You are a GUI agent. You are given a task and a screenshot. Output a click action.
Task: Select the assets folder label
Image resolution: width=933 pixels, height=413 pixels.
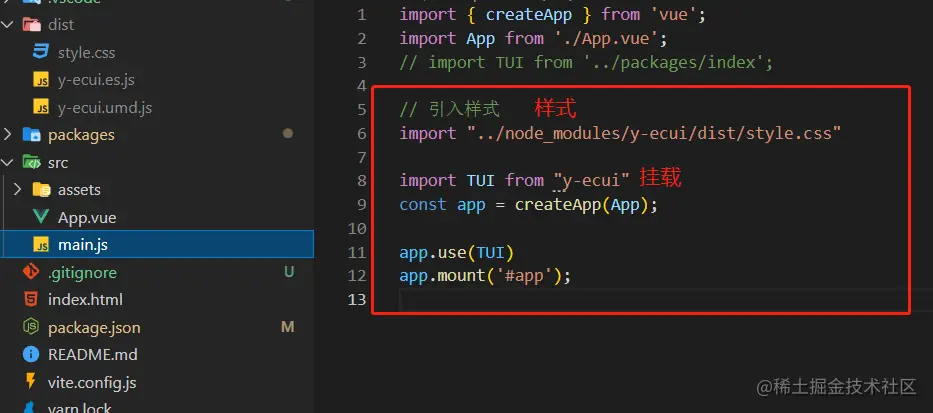tap(79, 190)
